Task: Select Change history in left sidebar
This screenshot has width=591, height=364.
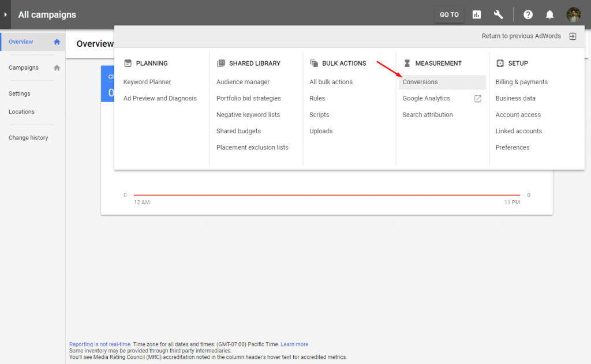Action: [x=28, y=137]
